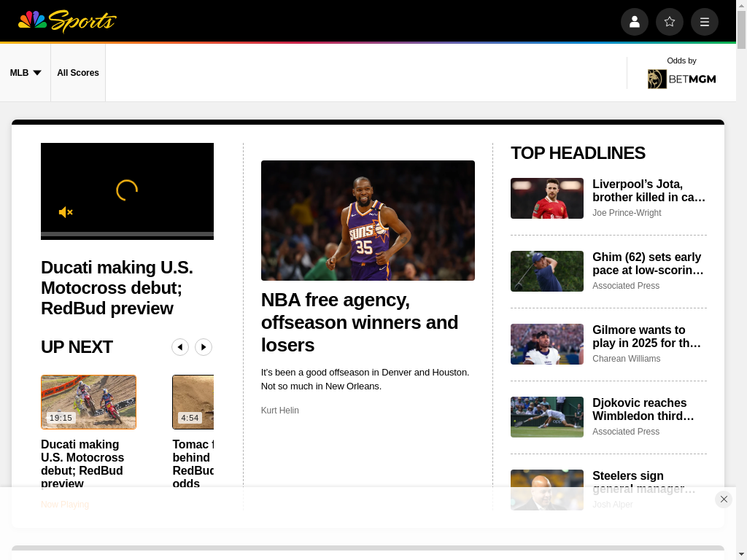Select the All Scores tab

pyautogui.click(x=78, y=73)
